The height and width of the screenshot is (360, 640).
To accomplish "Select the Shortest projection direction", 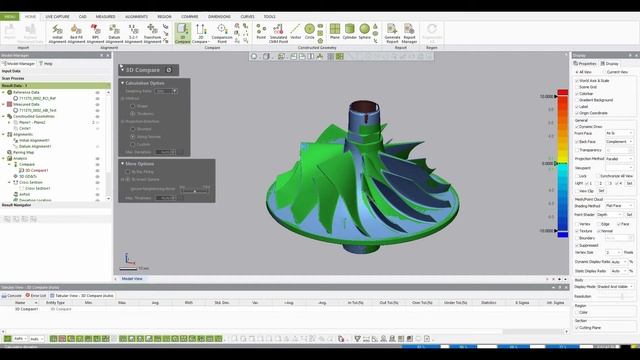I will [x=133, y=129].
